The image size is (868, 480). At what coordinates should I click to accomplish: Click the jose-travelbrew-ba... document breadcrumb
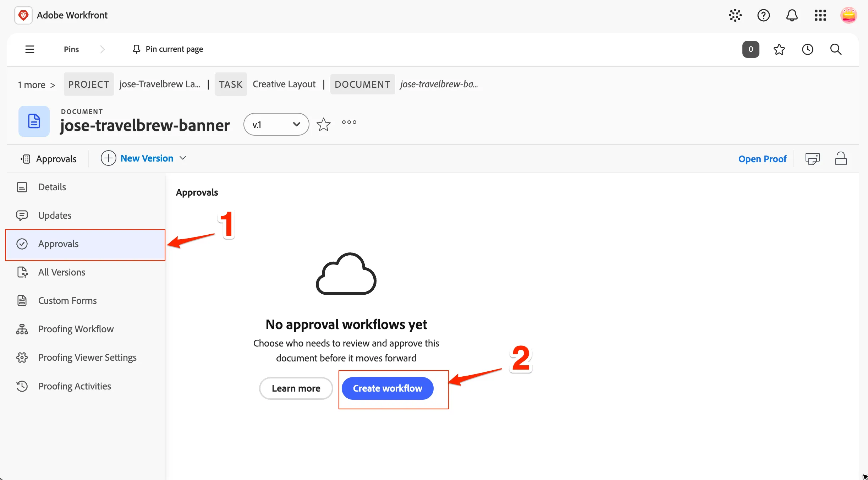(x=439, y=84)
